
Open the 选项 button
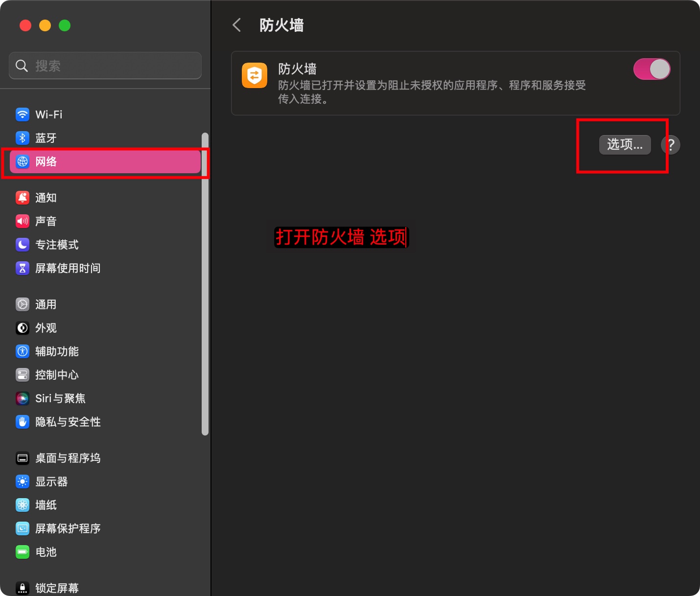(x=625, y=145)
